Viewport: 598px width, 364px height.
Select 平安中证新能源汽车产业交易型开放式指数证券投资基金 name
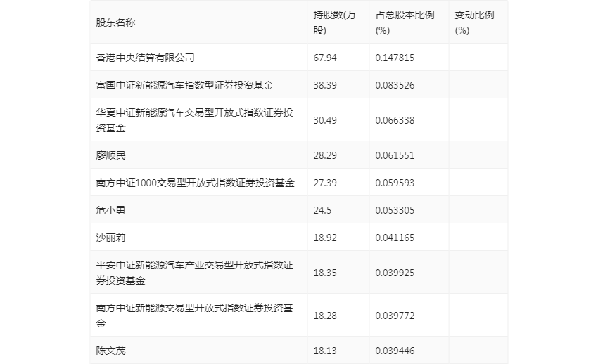(194, 273)
